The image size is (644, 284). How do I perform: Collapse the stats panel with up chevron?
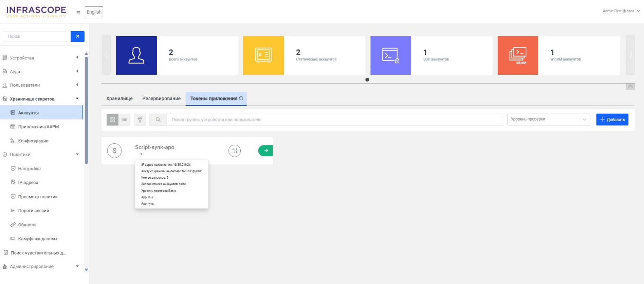coord(630,86)
